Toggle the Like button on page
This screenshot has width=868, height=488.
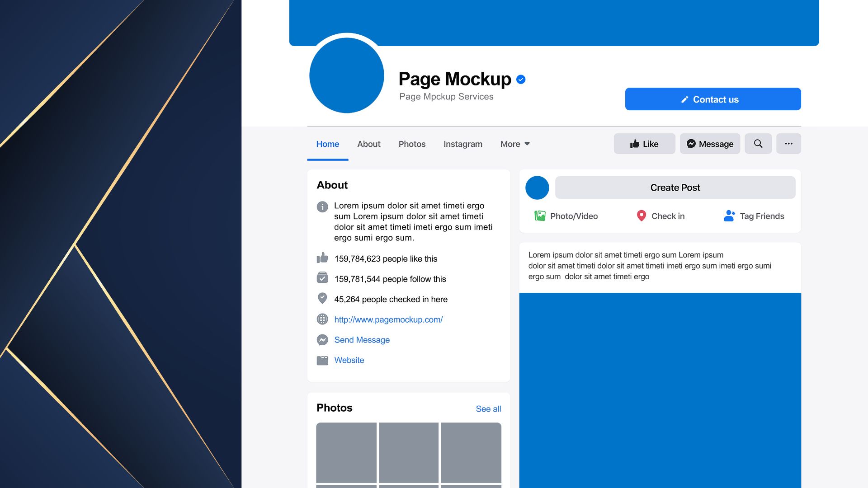click(644, 143)
